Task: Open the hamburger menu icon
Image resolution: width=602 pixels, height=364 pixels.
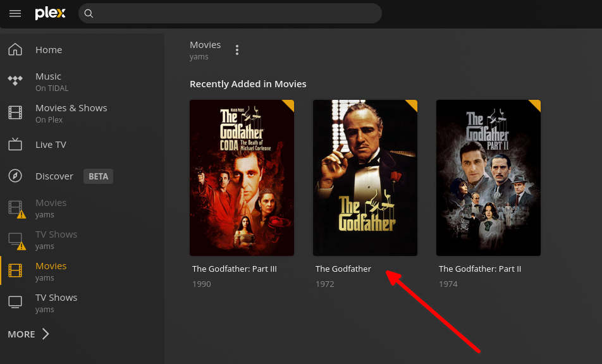Action: click(15, 14)
